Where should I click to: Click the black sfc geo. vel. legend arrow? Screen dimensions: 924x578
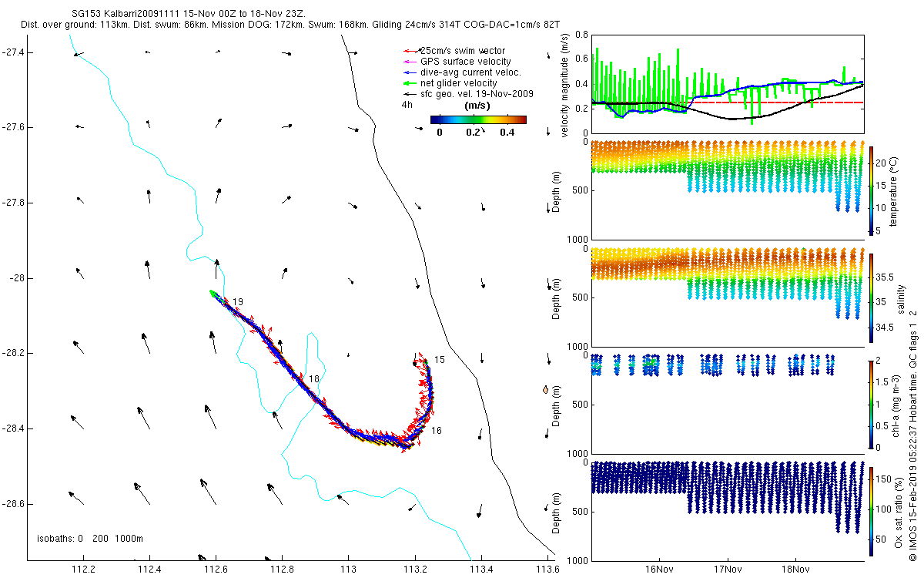[408, 93]
